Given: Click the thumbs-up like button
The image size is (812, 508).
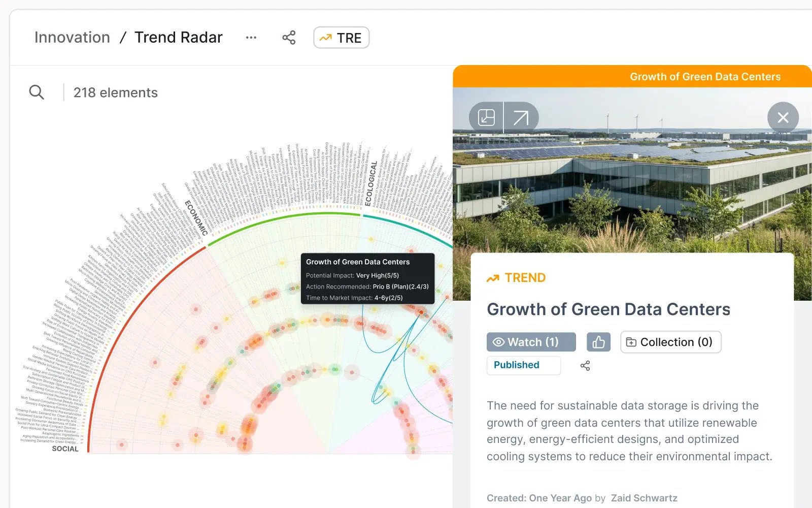Looking at the screenshot, I should point(598,342).
